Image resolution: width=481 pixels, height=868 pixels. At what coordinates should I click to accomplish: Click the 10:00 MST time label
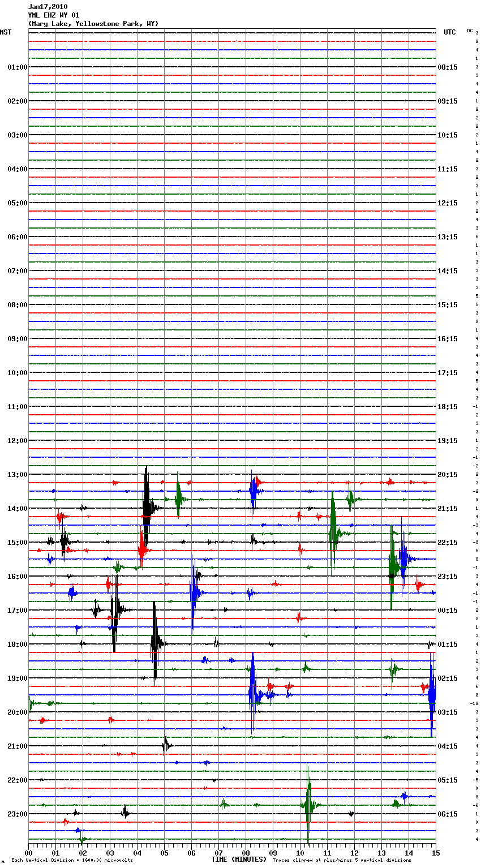pyautogui.click(x=18, y=373)
